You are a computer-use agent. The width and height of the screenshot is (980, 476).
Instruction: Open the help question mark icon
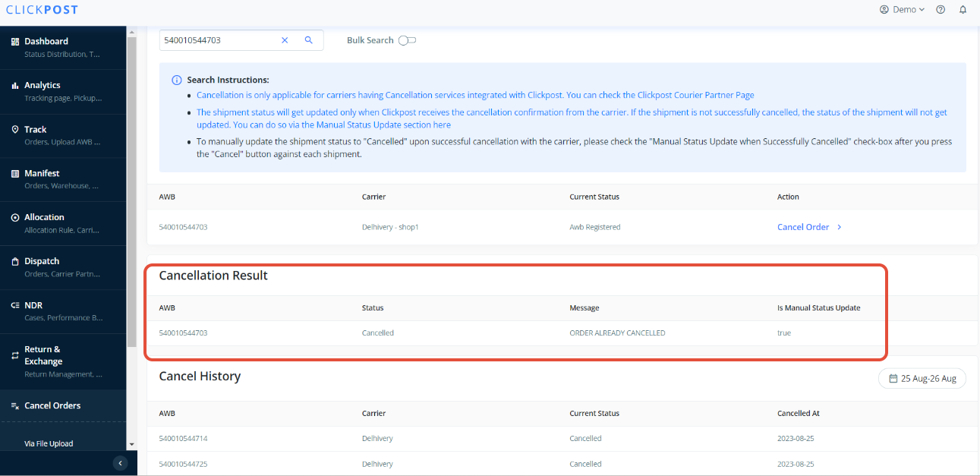click(x=941, y=10)
